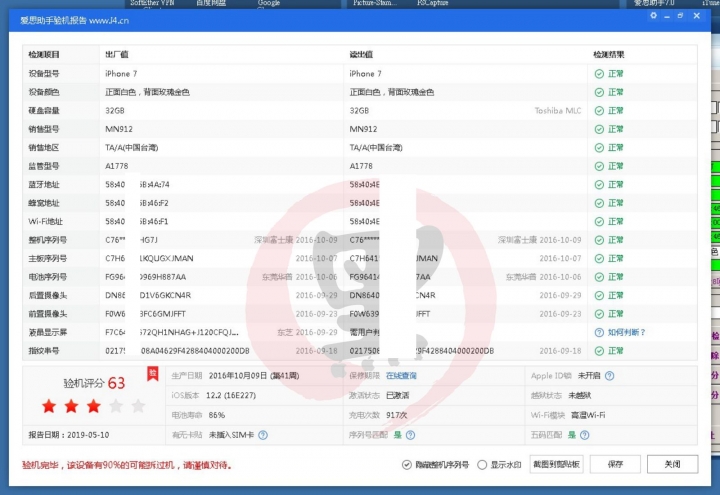Click Wi-Fi模块 高通Wi-Fi value
Image resolution: width=720 pixels, height=495 pixels.
click(x=588, y=415)
